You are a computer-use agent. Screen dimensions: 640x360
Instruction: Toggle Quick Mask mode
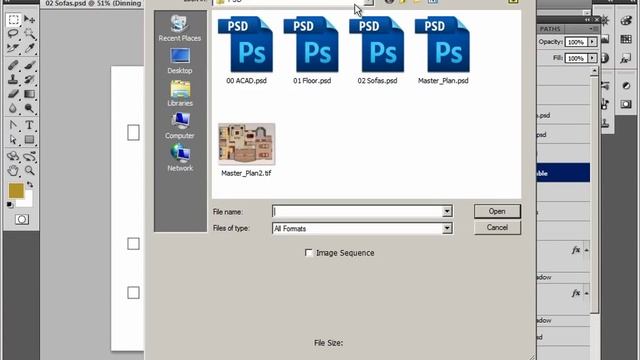[x=22, y=220]
